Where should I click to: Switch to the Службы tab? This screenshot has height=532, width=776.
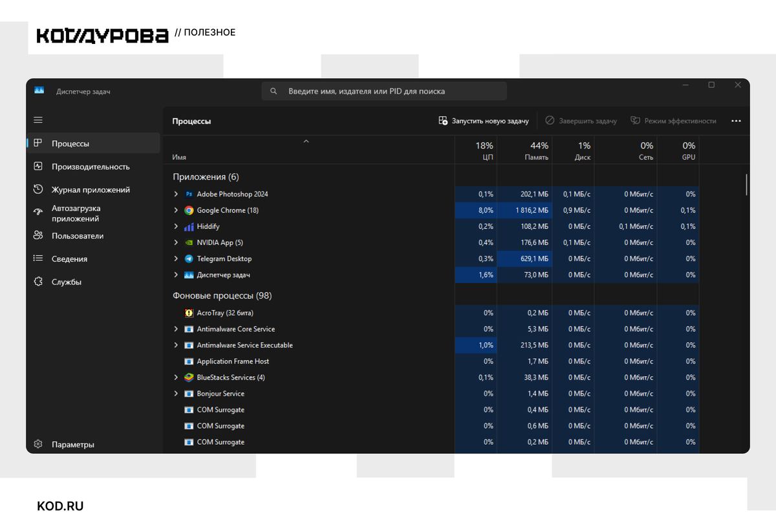(93, 282)
